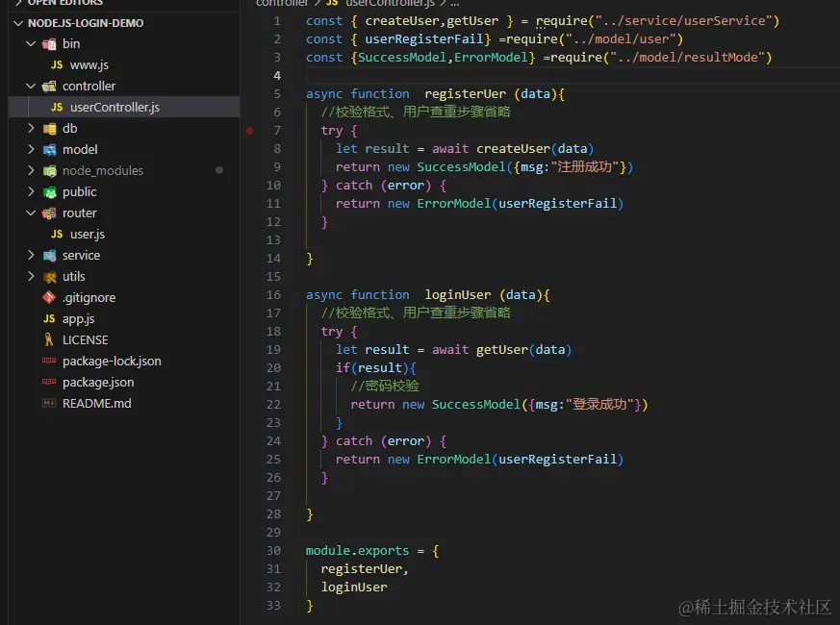Click the model folder icon
This screenshot has width=840, height=625.
49,149
